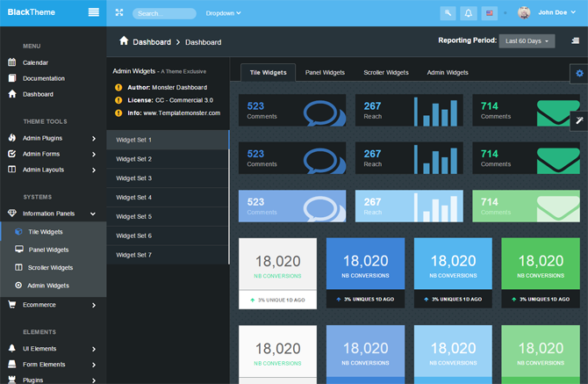The image size is (588, 384).
Task: Toggle sidebar with hamburger menu icon
Action: click(x=93, y=12)
